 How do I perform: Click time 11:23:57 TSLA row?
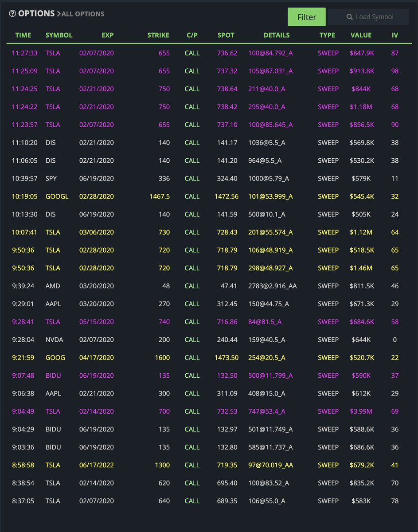[x=25, y=125]
